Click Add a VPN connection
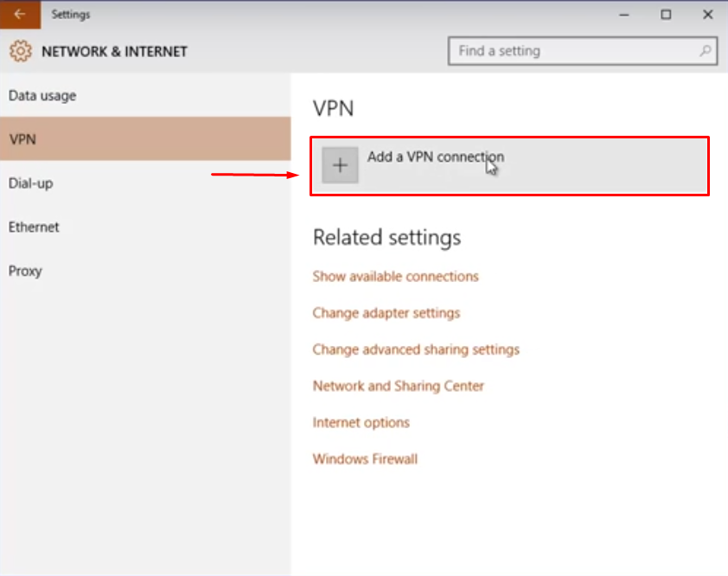This screenshot has height=576, width=728. tap(509, 166)
